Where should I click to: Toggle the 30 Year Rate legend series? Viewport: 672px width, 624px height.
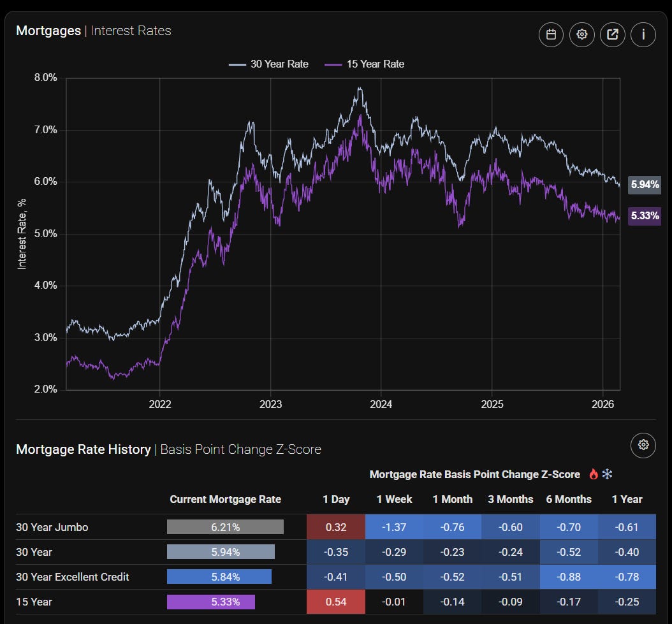point(268,64)
